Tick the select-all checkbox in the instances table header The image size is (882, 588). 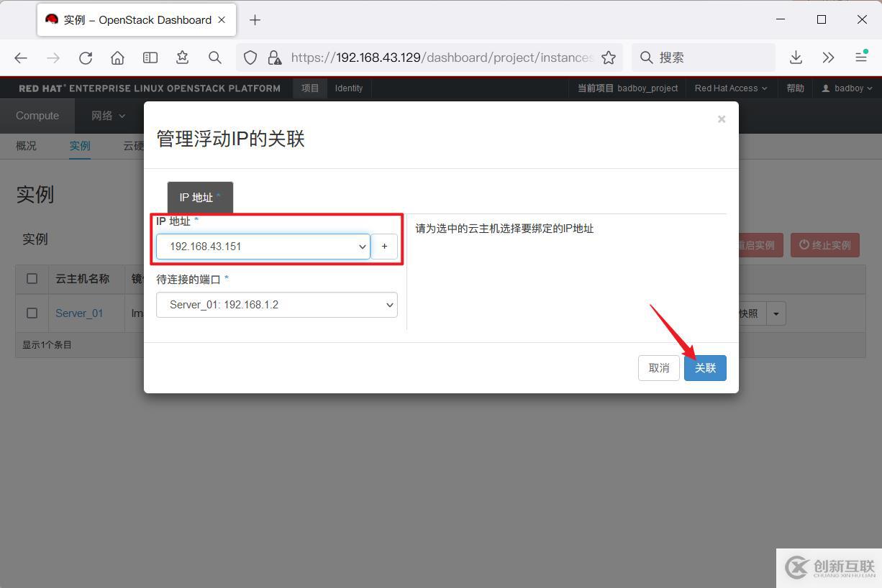pyautogui.click(x=32, y=278)
